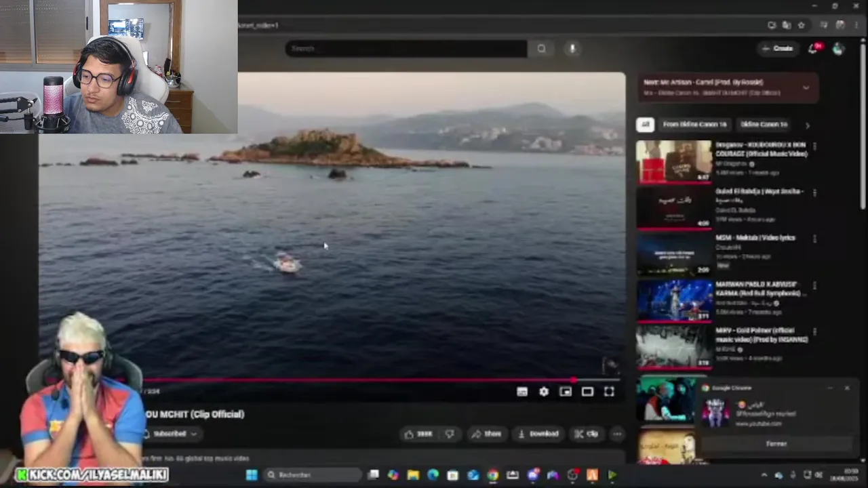The width and height of the screenshot is (868, 488).
Task: Select the 'From Didine Canon 16' chip
Action: (x=694, y=125)
